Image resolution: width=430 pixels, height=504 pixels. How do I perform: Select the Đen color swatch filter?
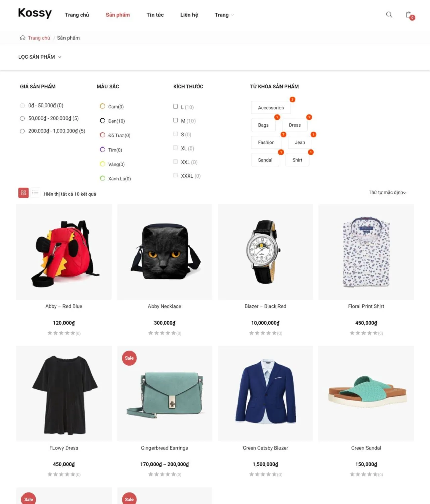click(103, 121)
